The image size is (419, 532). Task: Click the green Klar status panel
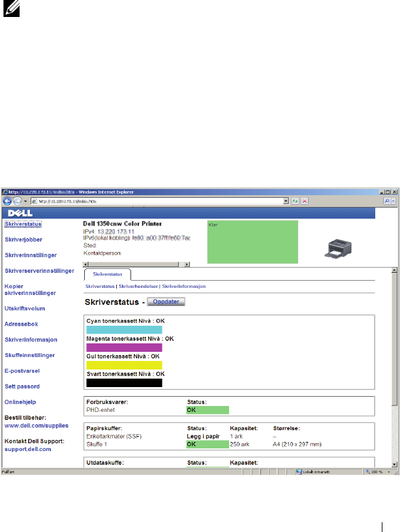253,242
